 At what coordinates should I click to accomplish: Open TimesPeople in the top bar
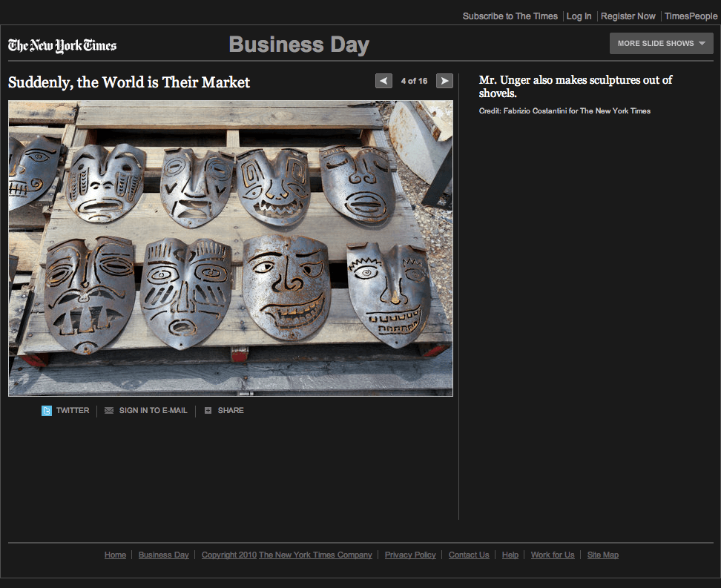pos(691,16)
